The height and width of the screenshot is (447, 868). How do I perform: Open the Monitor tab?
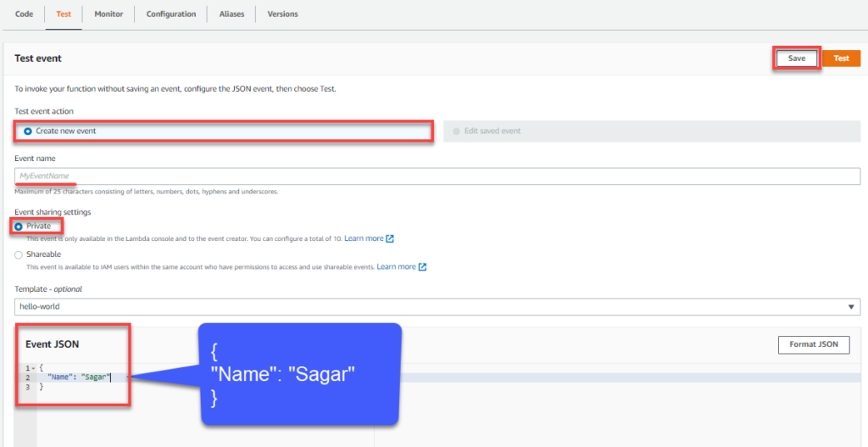coord(108,14)
